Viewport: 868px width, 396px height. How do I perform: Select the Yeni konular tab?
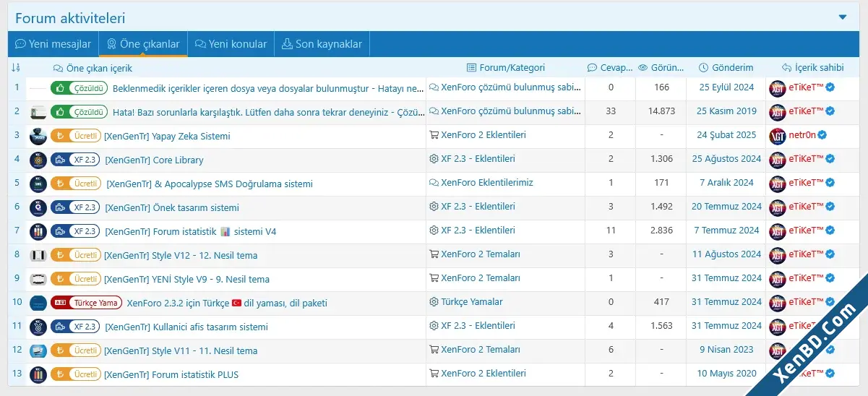point(231,44)
